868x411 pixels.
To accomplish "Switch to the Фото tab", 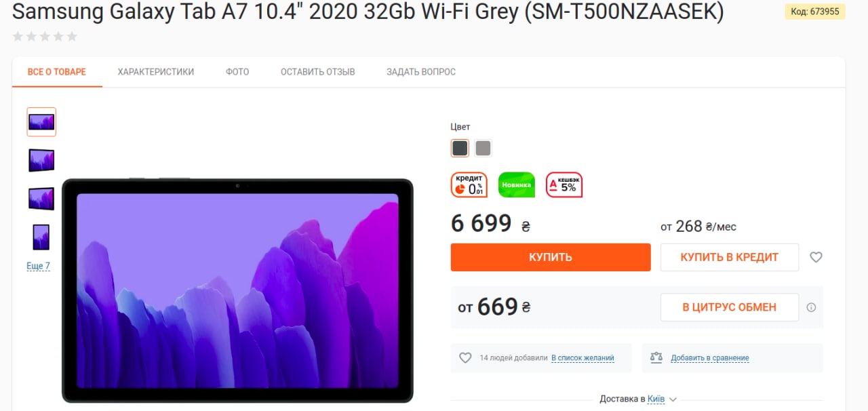I will tap(237, 72).
